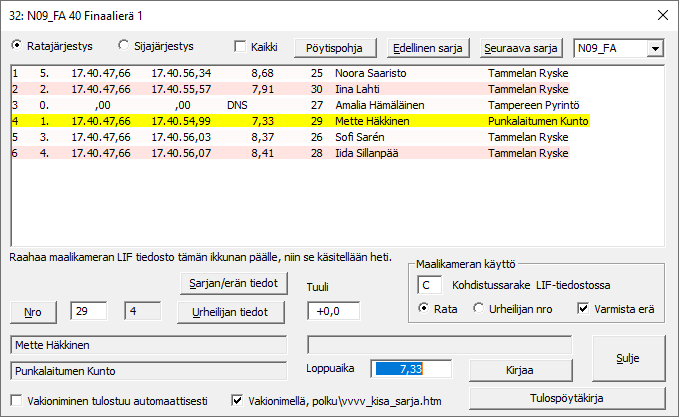Select the Sijajärjestys sort option
Image resolution: width=679 pixels, height=417 pixels.
pos(124,46)
